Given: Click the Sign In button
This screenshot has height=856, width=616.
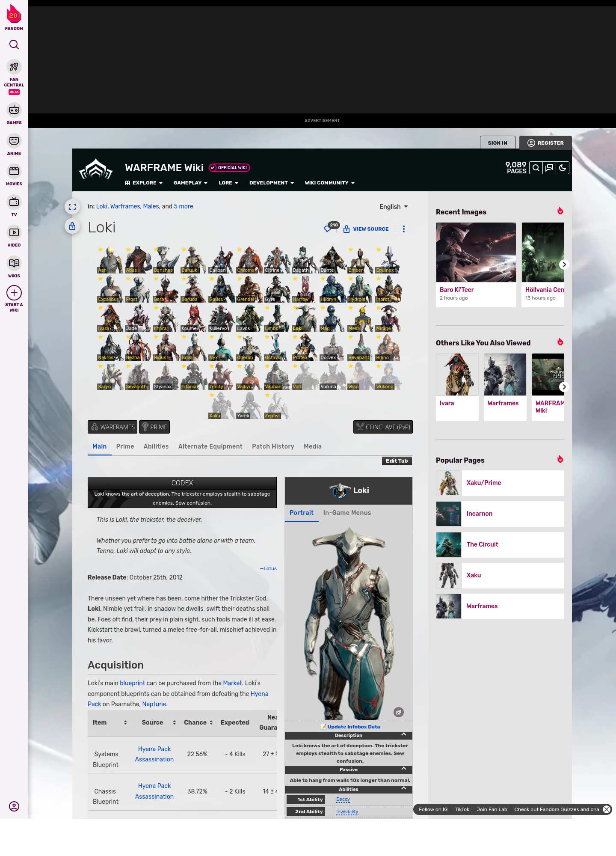Looking at the screenshot, I should pyautogui.click(x=498, y=143).
